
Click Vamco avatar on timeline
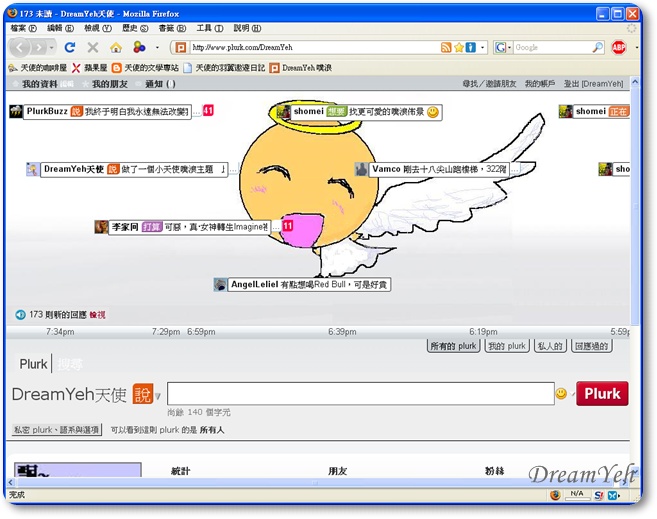361,169
